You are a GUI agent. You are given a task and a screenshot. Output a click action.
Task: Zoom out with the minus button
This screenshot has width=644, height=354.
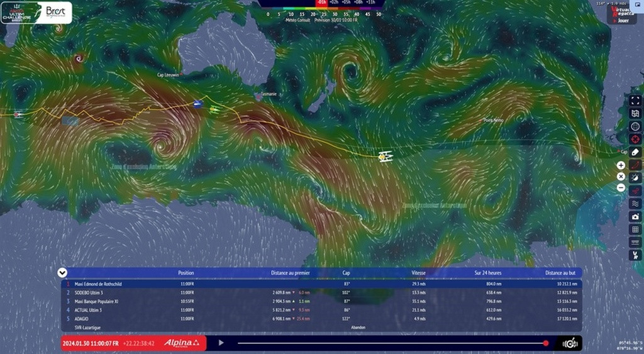pyautogui.click(x=621, y=187)
